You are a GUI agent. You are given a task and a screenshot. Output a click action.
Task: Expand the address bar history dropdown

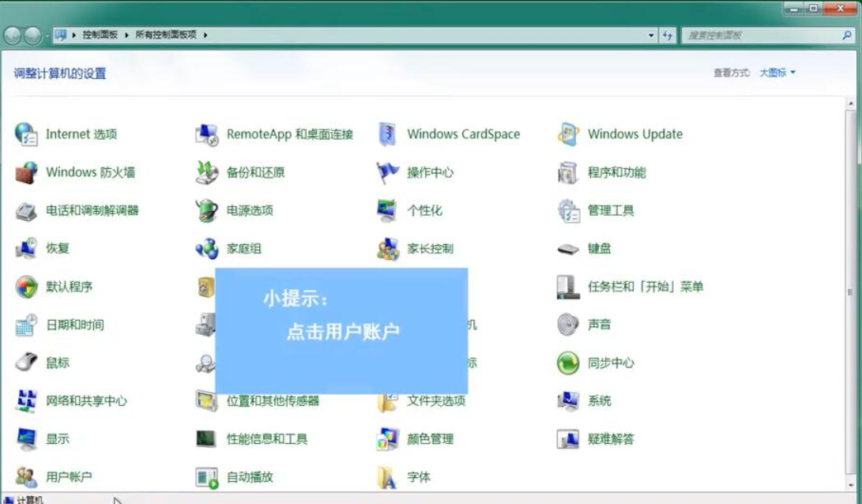(x=651, y=35)
